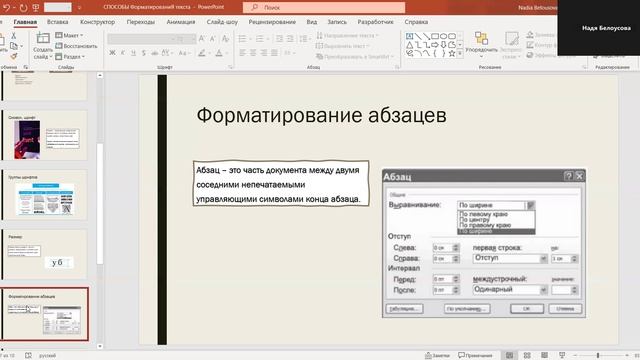Click the Поиск search field
The width and height of the screenshot is (640, 360).
coord(324,7)
